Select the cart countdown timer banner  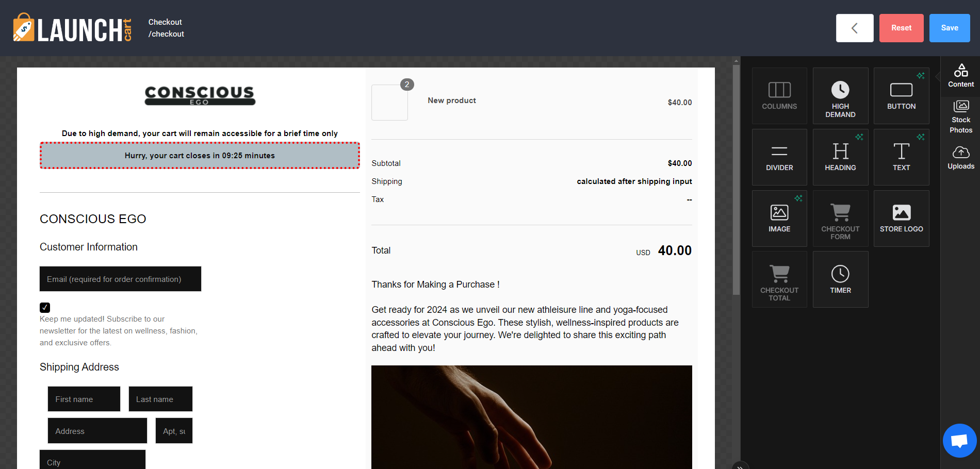[x=200, y=156]
